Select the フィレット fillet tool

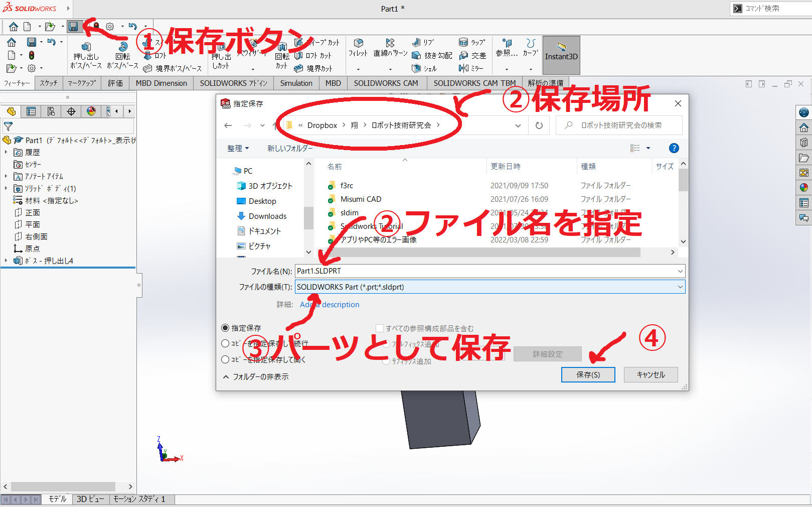(x=358, y=48)
